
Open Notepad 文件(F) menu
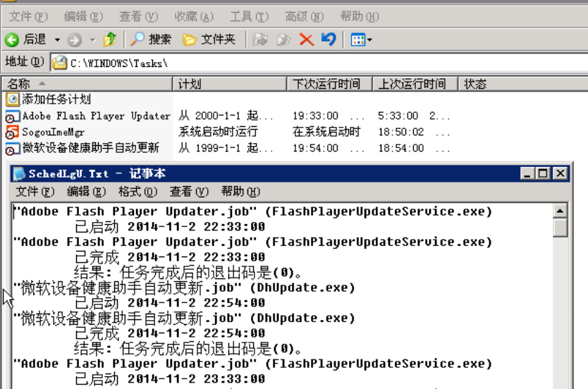[x=35, y=192]
